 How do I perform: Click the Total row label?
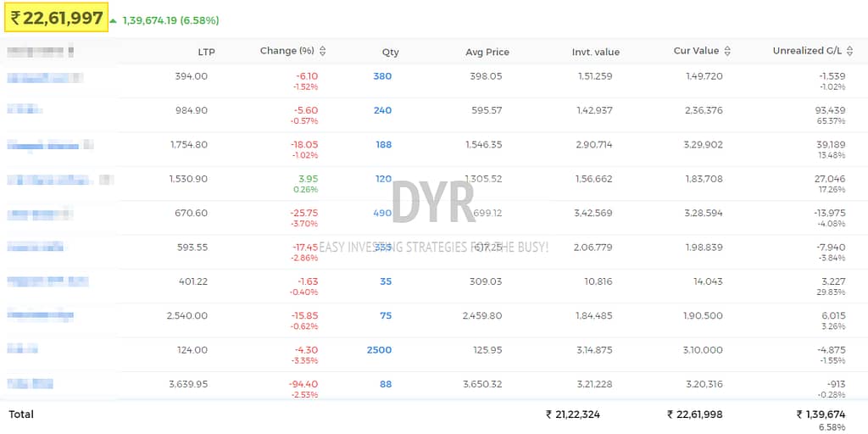click(21, 415)
